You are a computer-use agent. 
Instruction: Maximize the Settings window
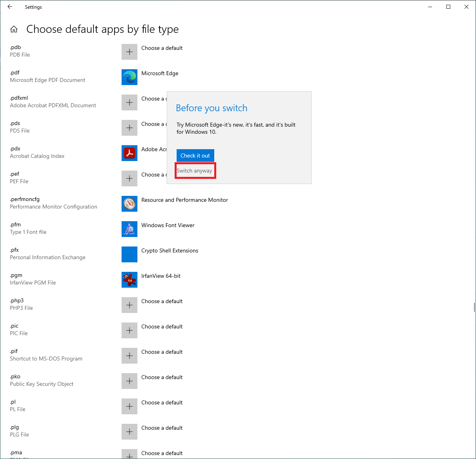coord(448,7)
